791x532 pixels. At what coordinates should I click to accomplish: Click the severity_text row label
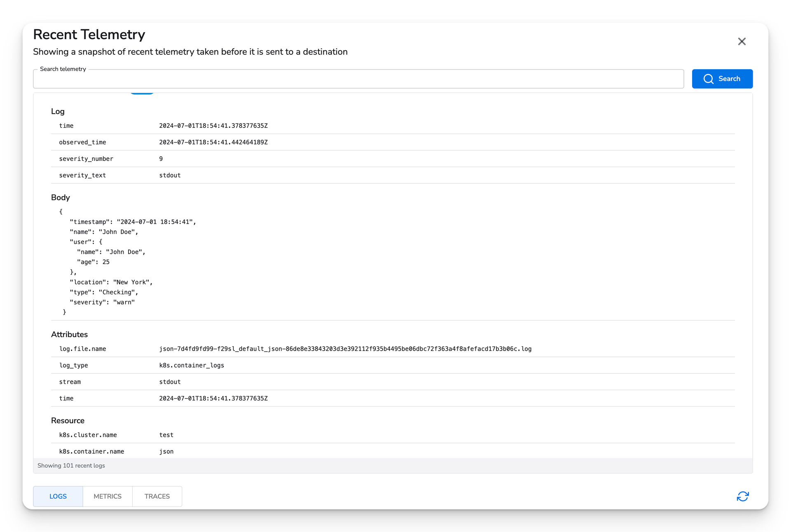coord(82,175)
